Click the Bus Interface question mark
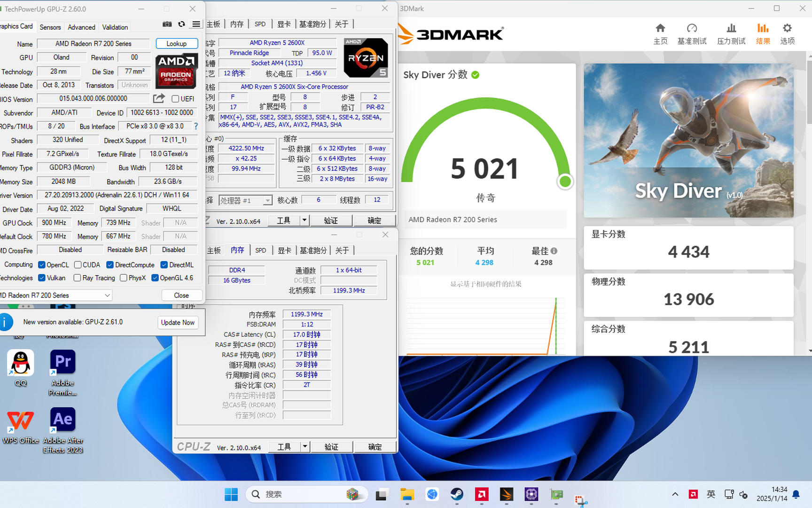The width and height of the screenshot is (812, 508). point(196,126)
